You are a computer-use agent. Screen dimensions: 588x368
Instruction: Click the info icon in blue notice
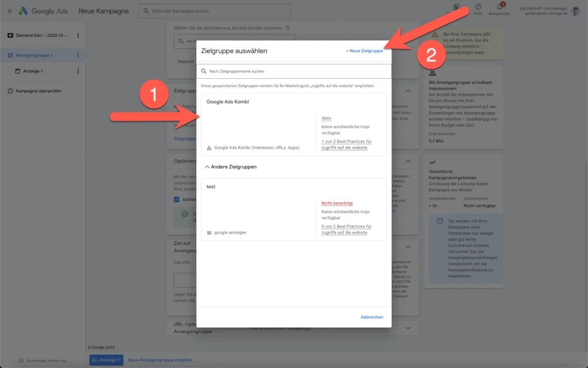coord(439,221)
